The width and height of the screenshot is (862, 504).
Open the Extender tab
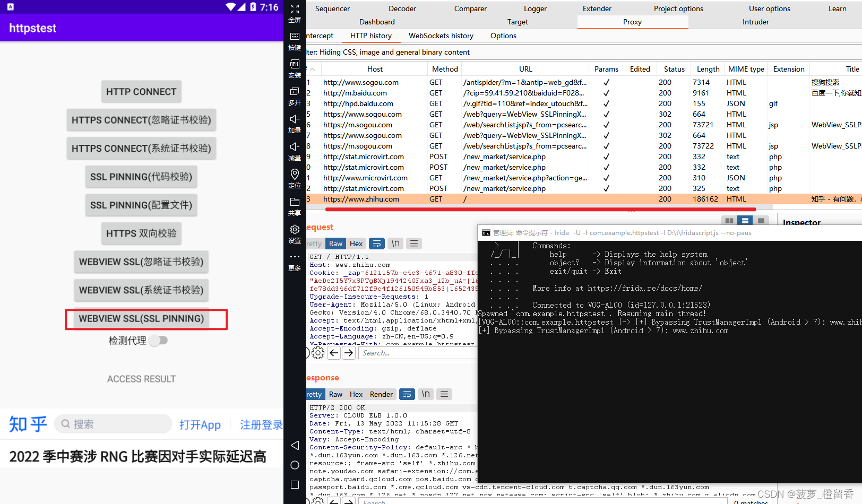(x=597, y=8)
